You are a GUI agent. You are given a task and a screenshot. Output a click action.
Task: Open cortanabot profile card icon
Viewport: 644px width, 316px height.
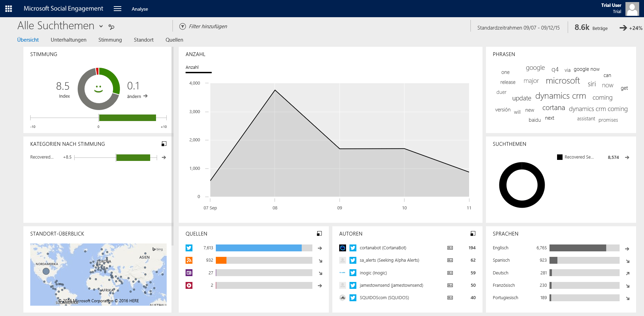point(450,248)
